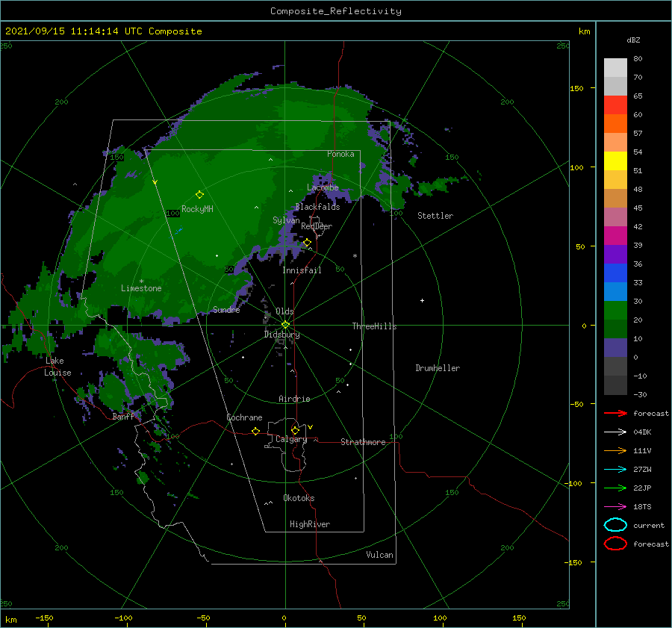672x628 pixels.
Task: Click the Cochrane town label
Action: tap(244, 417)
